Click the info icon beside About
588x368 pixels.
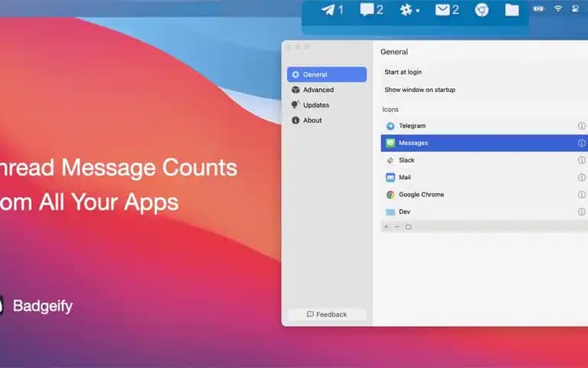click(296, 120)
